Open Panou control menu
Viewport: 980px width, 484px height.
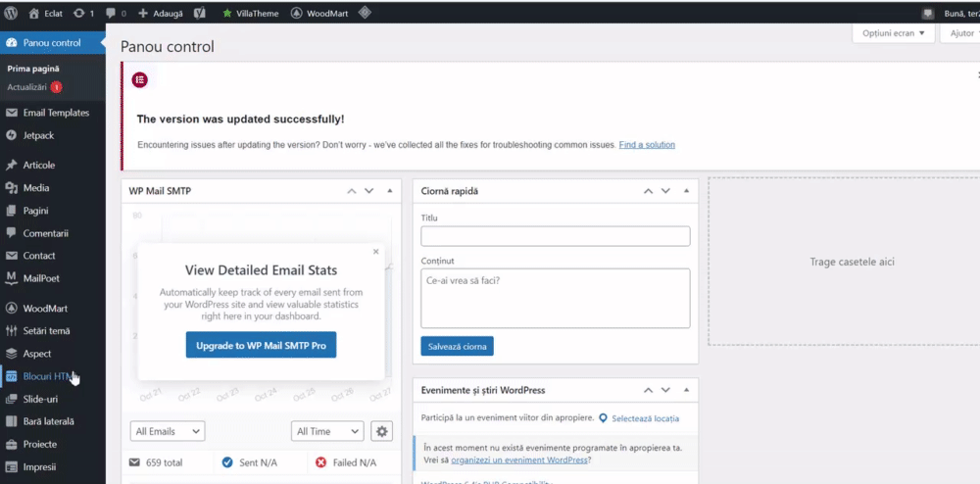53,43
